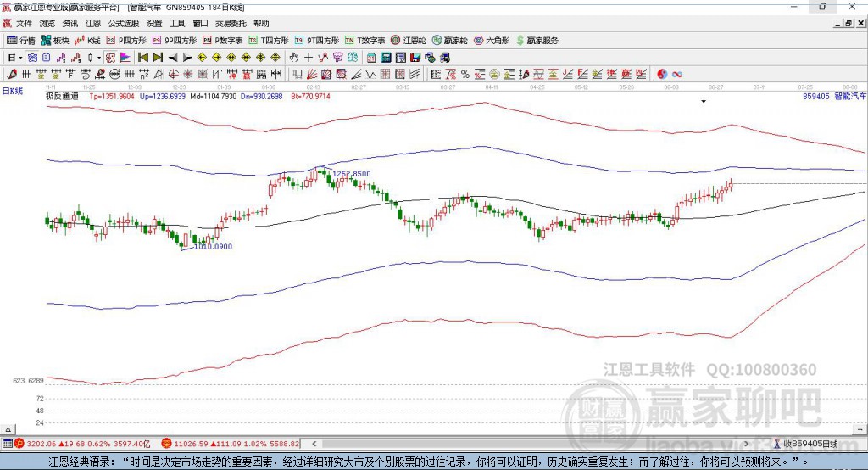This screenshot has height=470, width=868.
Task: Click the Shenzhen index 11026.59 status entry
Action: 231,444
